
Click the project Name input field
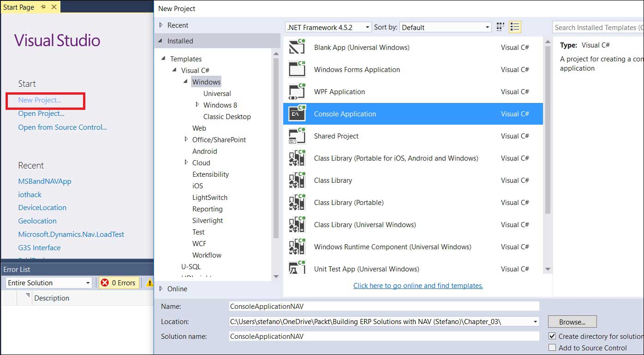pos(384,306)
